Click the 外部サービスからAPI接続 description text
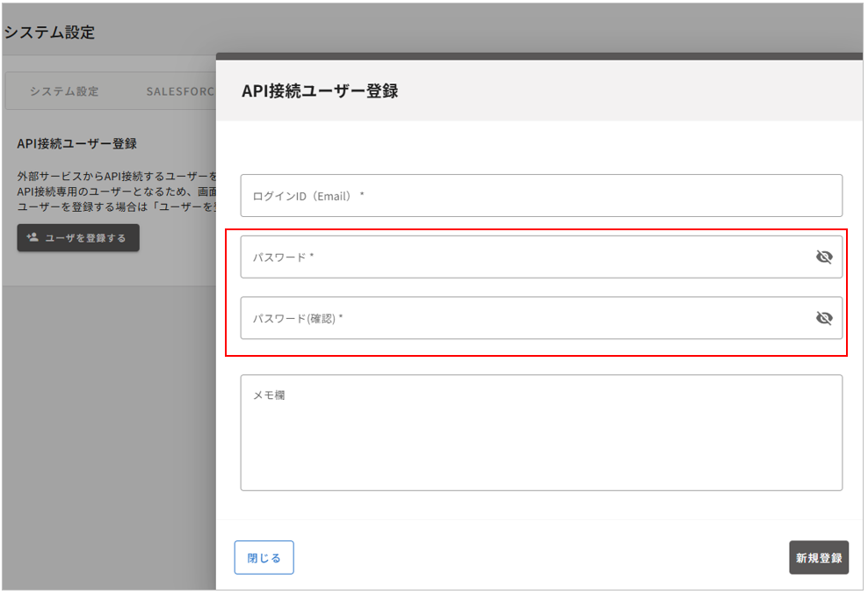The height and width of the screenshot is (594, 868). click(x=114, y=176)
